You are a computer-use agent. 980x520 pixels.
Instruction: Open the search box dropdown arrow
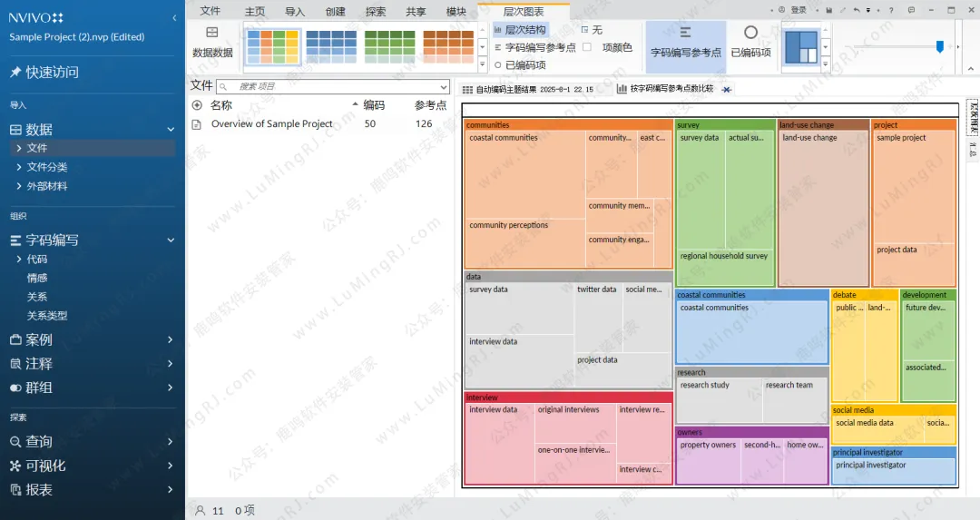(x=443, y=86)
